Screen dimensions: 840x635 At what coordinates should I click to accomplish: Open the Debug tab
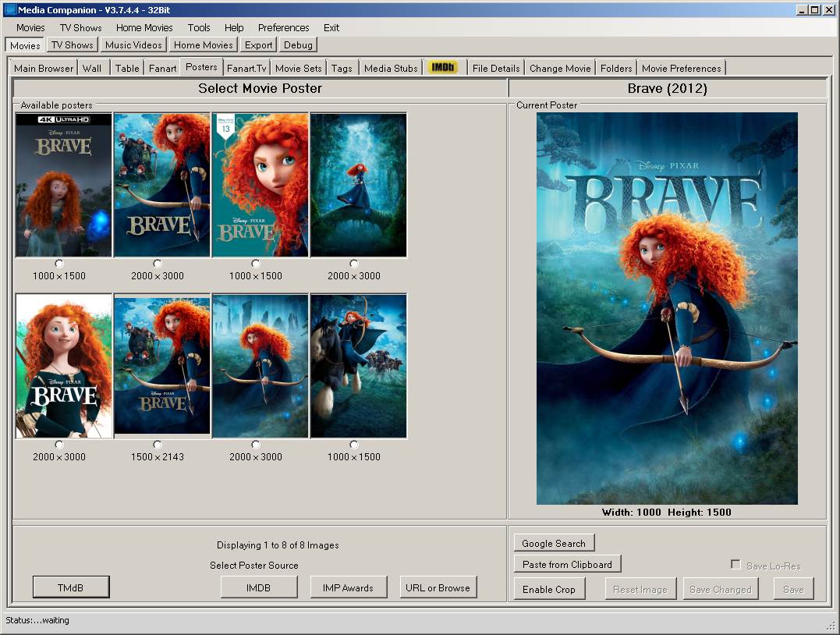click(x=298, y=45)
